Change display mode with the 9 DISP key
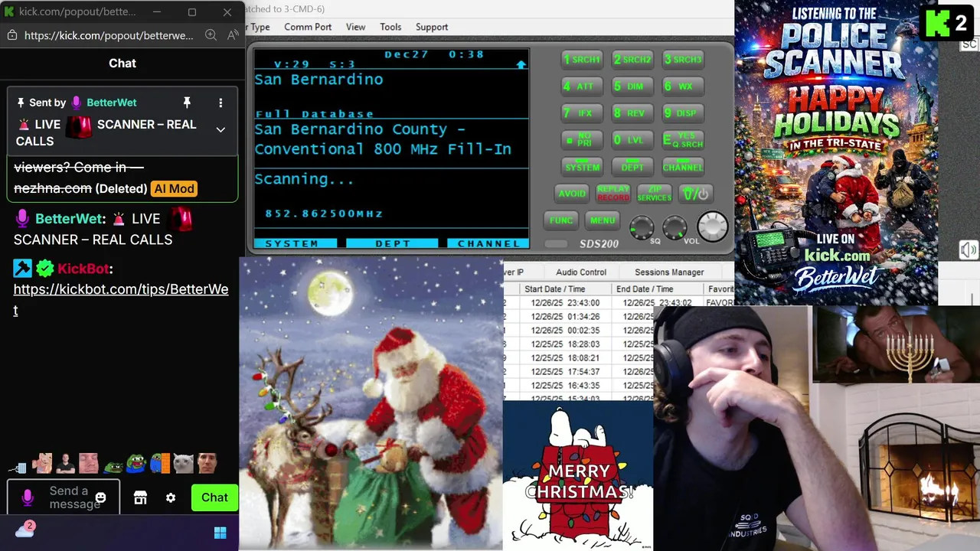 pos(683,113)
